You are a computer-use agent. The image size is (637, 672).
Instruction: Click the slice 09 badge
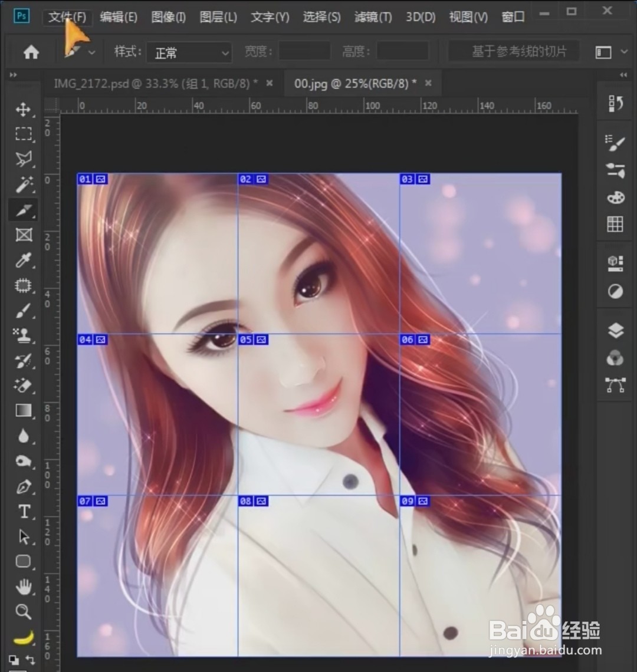pyautogui.click(x=415, y=501)
